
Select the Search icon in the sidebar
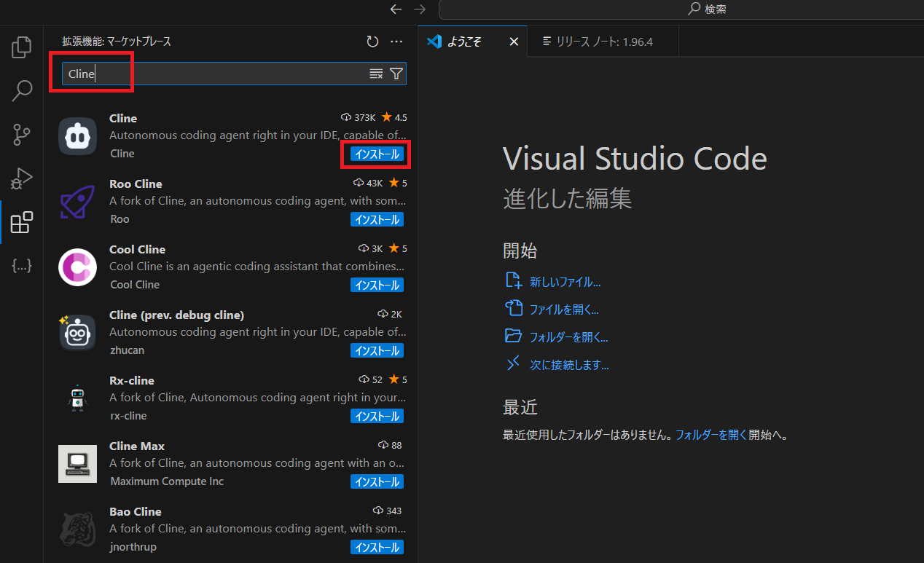21,90
